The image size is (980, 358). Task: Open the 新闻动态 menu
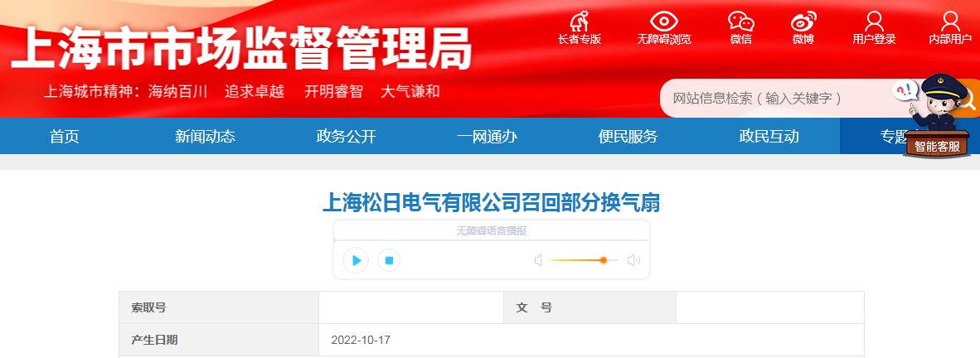point(205,136)
